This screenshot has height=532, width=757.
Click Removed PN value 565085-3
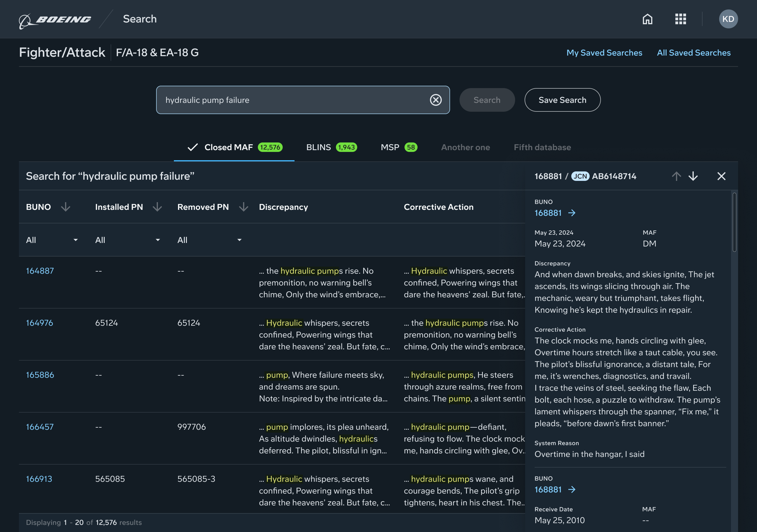[196, 479]
